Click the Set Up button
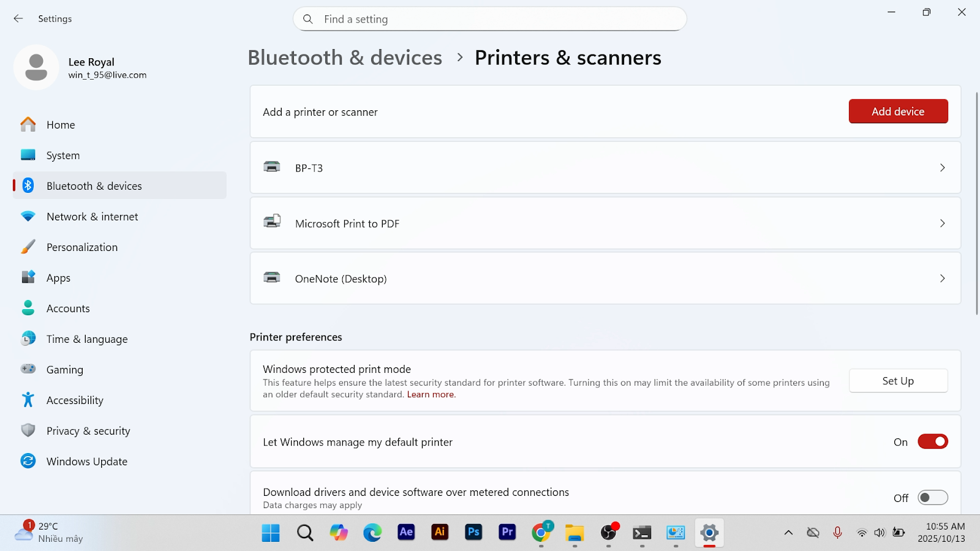The width and height of the screenshot is (980, 551). click(x=898, y=381)
